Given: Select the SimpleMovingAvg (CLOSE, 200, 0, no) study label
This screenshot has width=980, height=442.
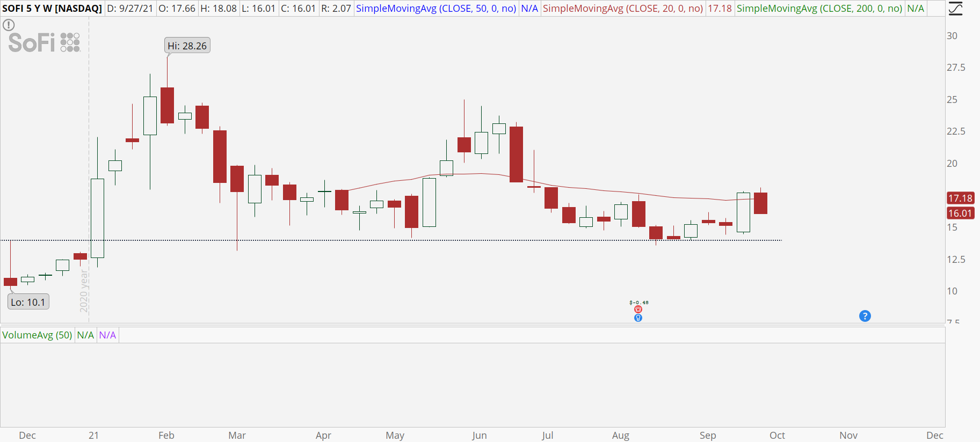Looking at the screenshot, I should click(819, 9).
